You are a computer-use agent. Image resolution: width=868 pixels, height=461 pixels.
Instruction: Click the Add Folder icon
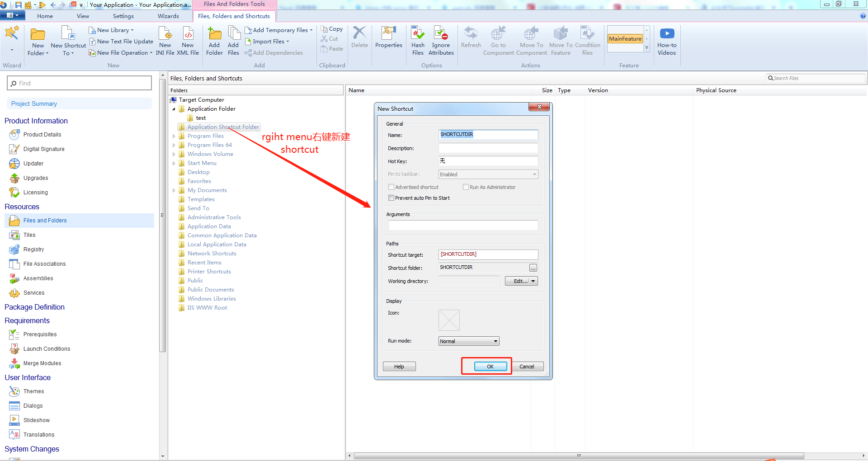[214, 40]
